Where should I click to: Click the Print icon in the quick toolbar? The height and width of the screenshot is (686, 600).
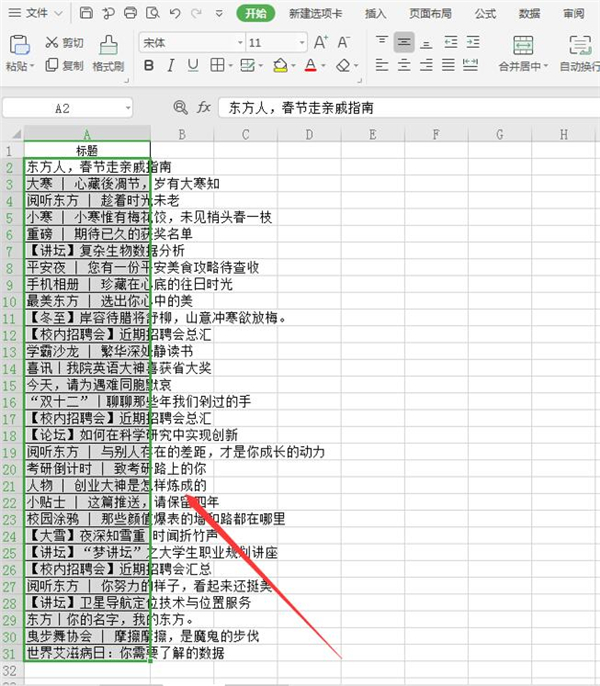pos(130,13)
